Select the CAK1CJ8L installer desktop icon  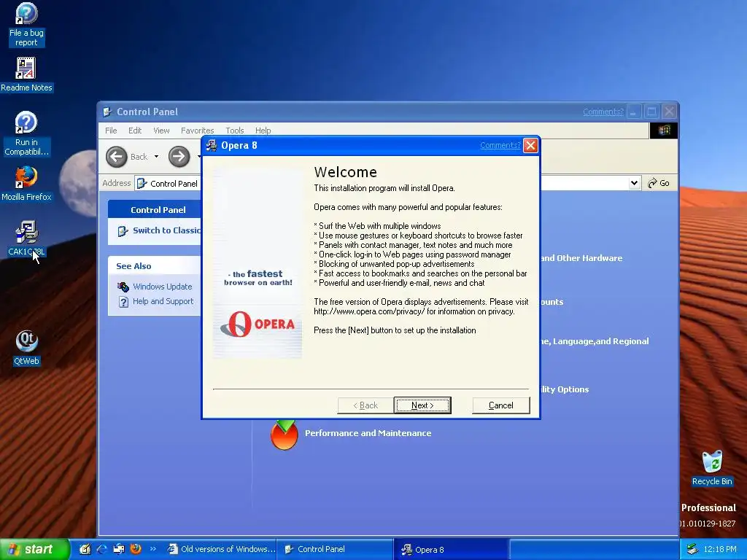click(26, 238)
